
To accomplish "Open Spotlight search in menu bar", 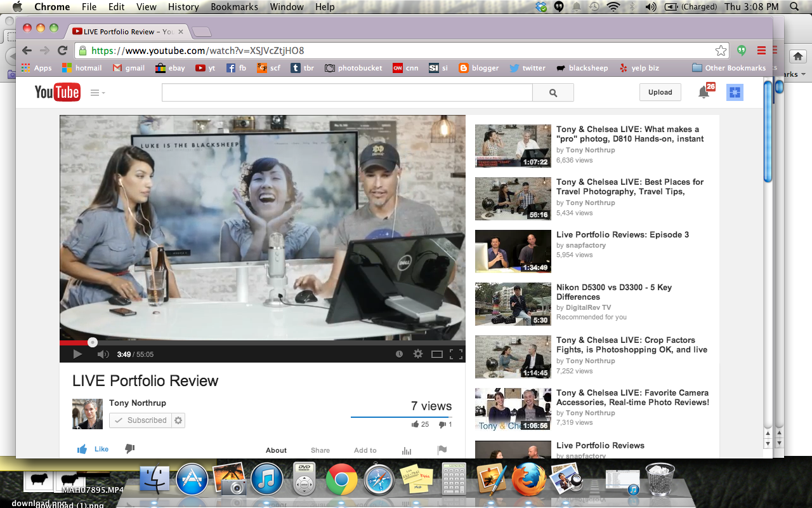I will pyautogui.click(x=795, y=7).
